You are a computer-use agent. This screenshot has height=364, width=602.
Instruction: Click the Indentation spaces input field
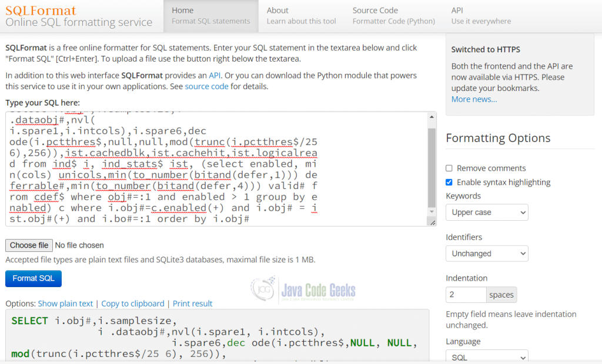(466, 295)
